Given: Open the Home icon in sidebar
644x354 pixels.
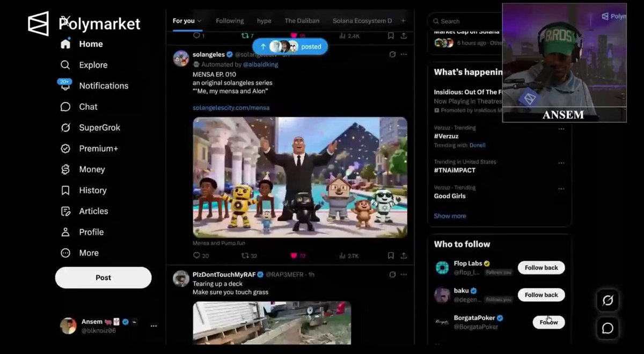Looking at the screenshot, I should (65, 44).
